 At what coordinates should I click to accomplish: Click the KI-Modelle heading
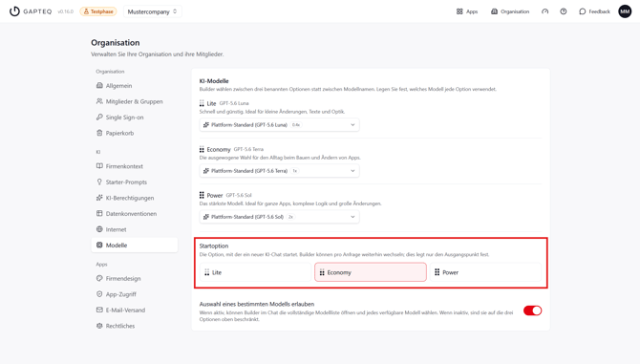click(x=214, y=81)
